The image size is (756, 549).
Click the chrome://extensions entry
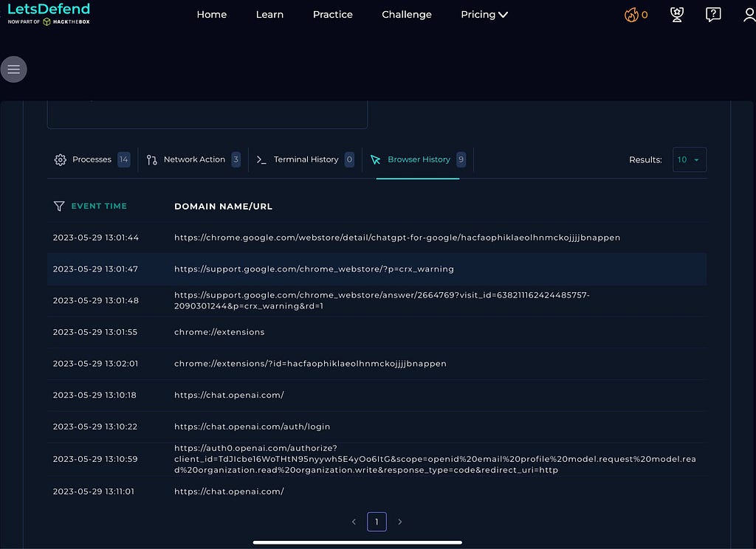(x=219, y=332)
